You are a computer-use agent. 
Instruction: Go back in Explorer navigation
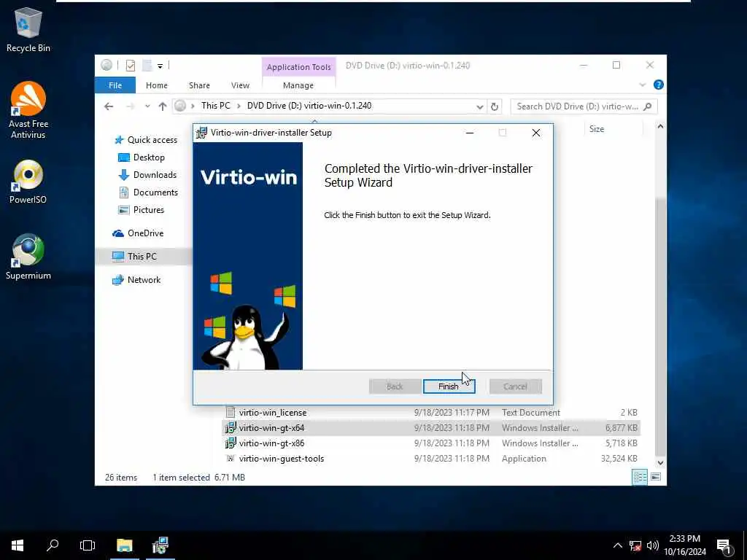pos(109,106)
